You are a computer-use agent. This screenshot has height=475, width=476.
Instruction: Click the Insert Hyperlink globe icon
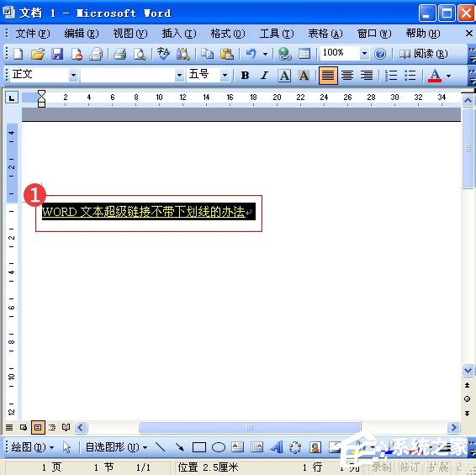(x=285, y=54)
